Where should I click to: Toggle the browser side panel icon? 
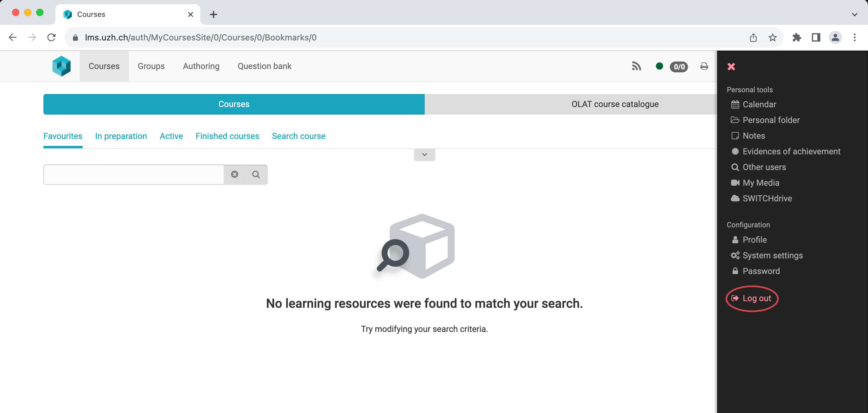click(x=816, y=37)
